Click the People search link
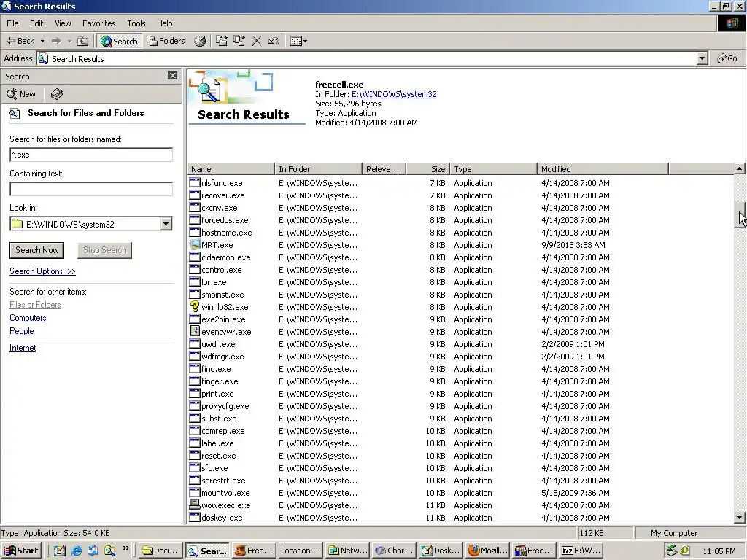Screen dimensions: 747x560 tap(21, 331)
